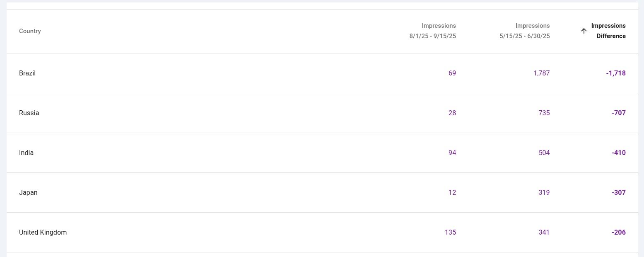The image size is (644, 257).
Task: Click Russia's -707 difference value
Action: pyautogui.click(x=618, y=113)
